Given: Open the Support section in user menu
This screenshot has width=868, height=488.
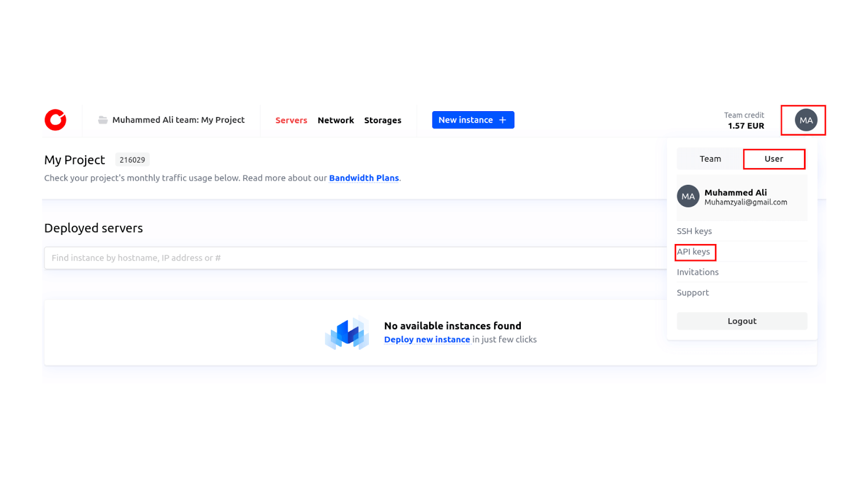Looking at the screenshot, I should [x=693, y=292].
